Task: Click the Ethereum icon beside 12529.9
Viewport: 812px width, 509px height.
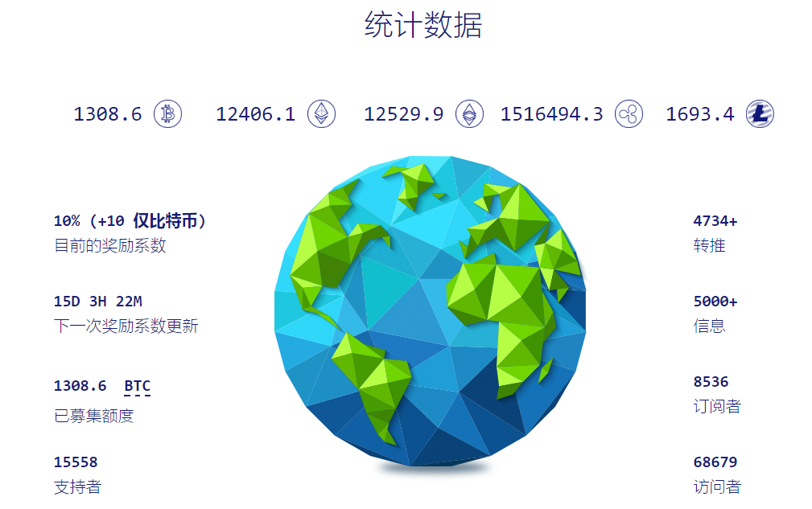Action: 468,114
